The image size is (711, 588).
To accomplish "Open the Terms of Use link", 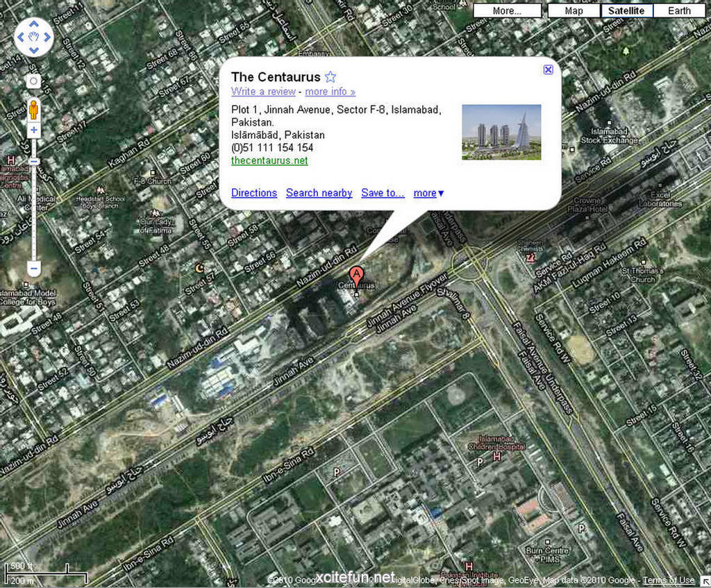I will [669, 580].
